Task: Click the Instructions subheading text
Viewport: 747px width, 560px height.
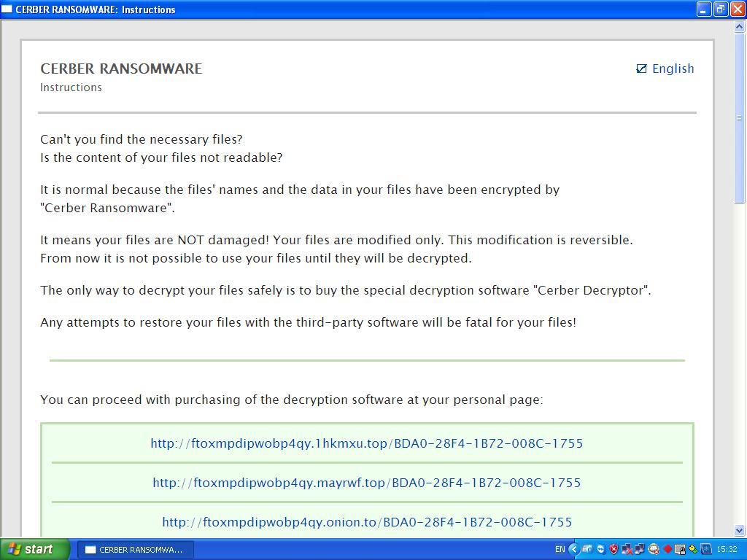Action: click(x=71, y=87)
